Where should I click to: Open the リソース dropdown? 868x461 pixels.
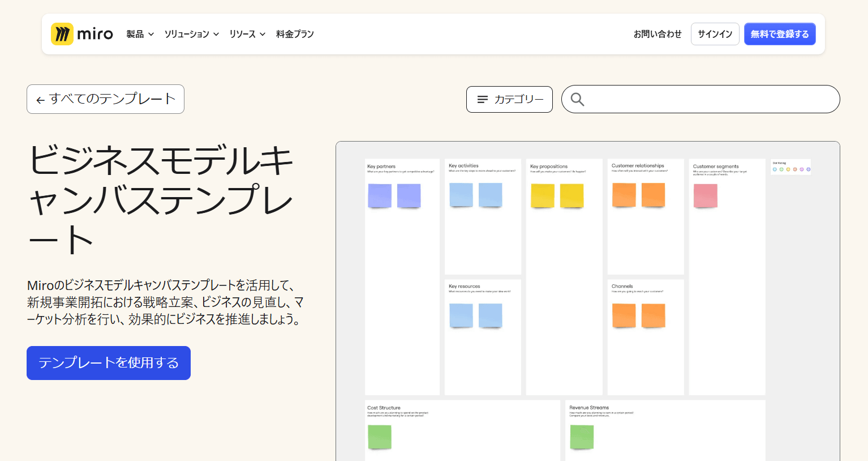tap(247, 34)
